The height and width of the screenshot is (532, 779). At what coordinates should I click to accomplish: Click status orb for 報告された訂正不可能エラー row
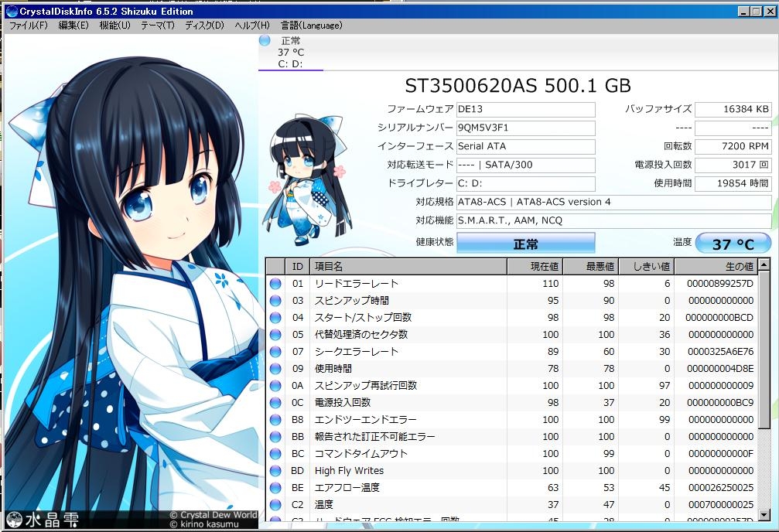click(x=275, y=437)
